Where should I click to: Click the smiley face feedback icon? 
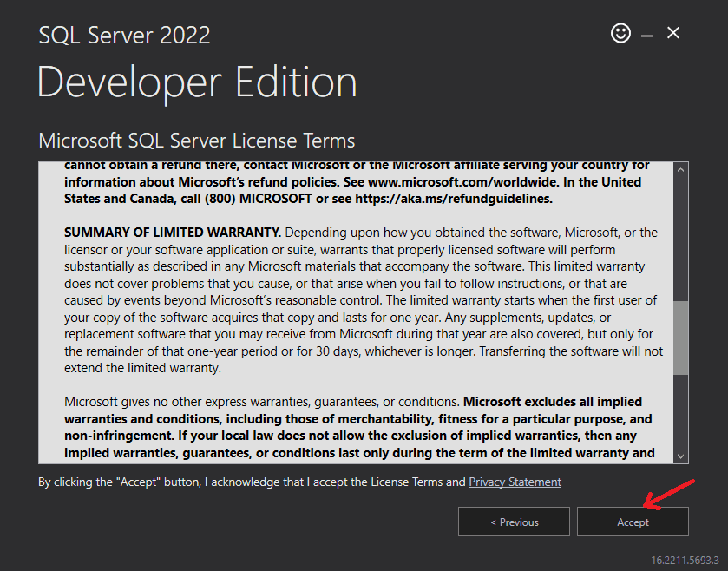pos(620,34)
